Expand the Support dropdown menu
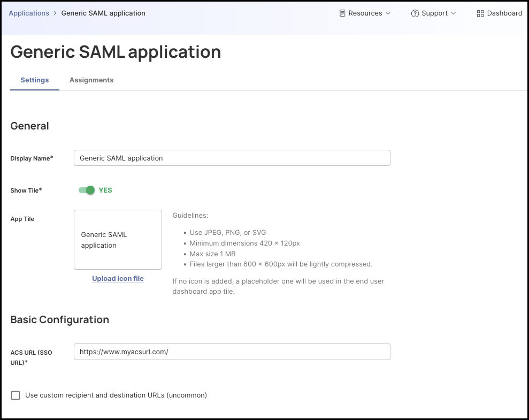The width and height of the screenshot is (529, 420). pos(434,13)
